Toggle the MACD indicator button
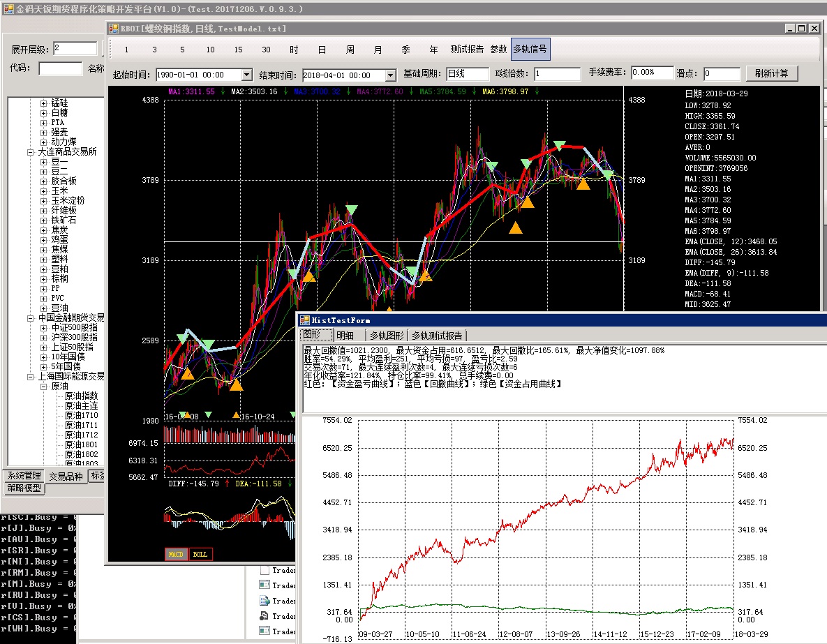 pos(175,555)
